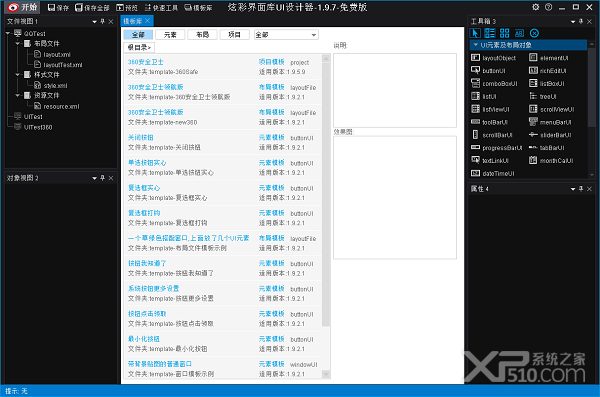Select the toolBarUI tool
Screen dimensions: 600x397
pyautogui.click(x=489, y=122)
